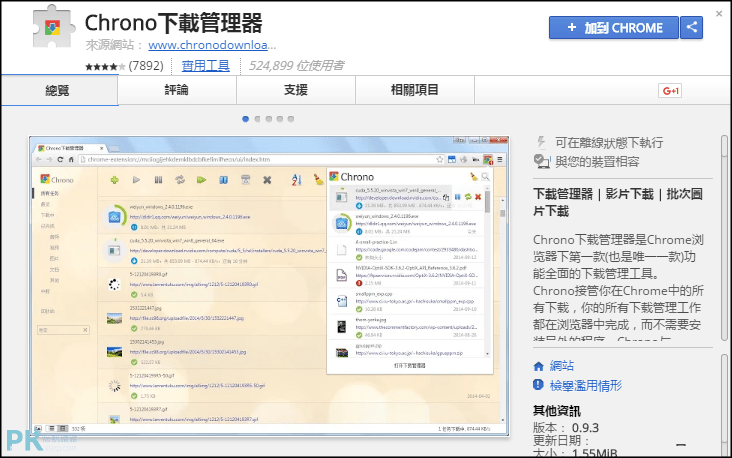This screenshot has width=732, height=458.
Task: Select the fourth carousel dot
Action: point(280,119)
